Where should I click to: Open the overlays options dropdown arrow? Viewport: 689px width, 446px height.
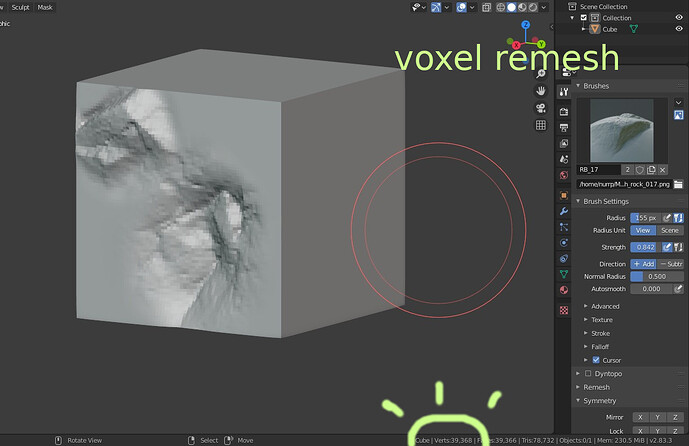click(472, 7)
